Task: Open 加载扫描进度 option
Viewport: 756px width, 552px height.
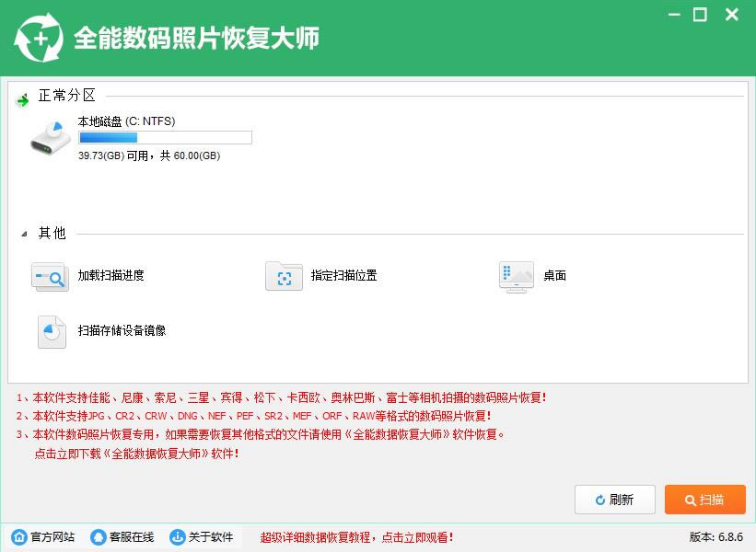Action: (110, 275)
